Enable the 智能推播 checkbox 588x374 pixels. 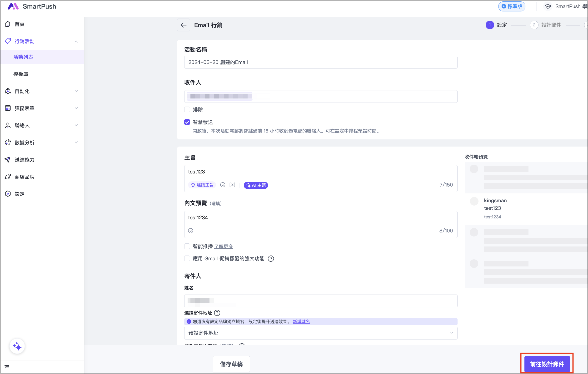tap(187, 246)
